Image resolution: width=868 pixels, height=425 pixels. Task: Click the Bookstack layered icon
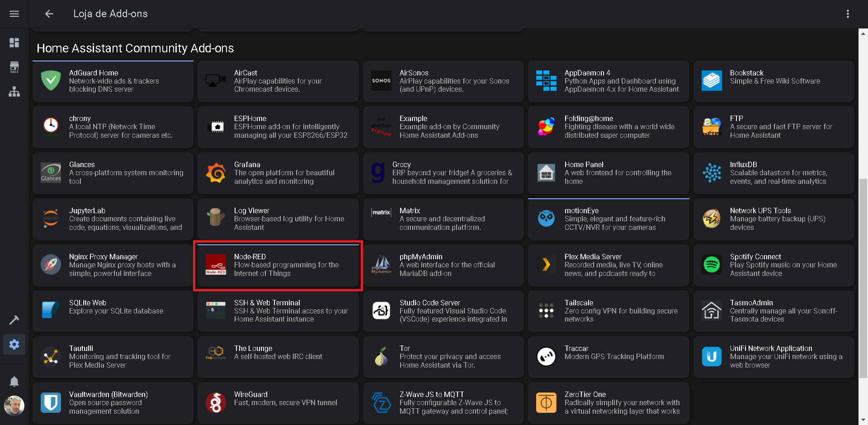(712, 81)
